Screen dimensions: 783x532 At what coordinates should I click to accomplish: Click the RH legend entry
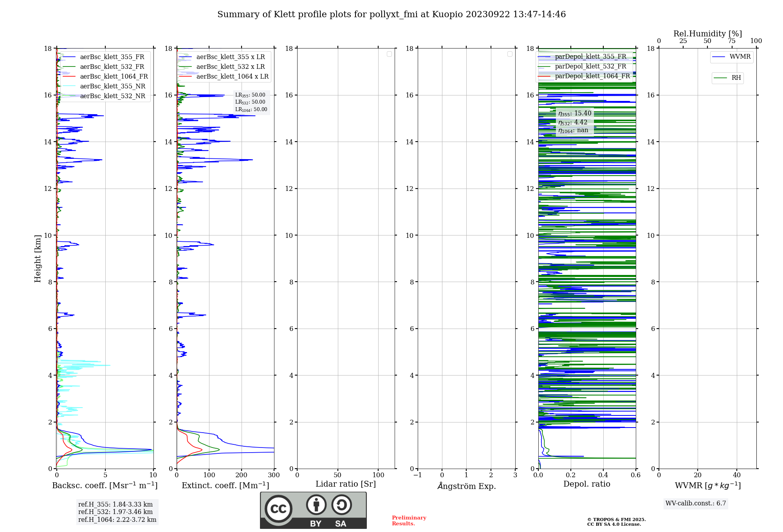[x=727, y=78]
